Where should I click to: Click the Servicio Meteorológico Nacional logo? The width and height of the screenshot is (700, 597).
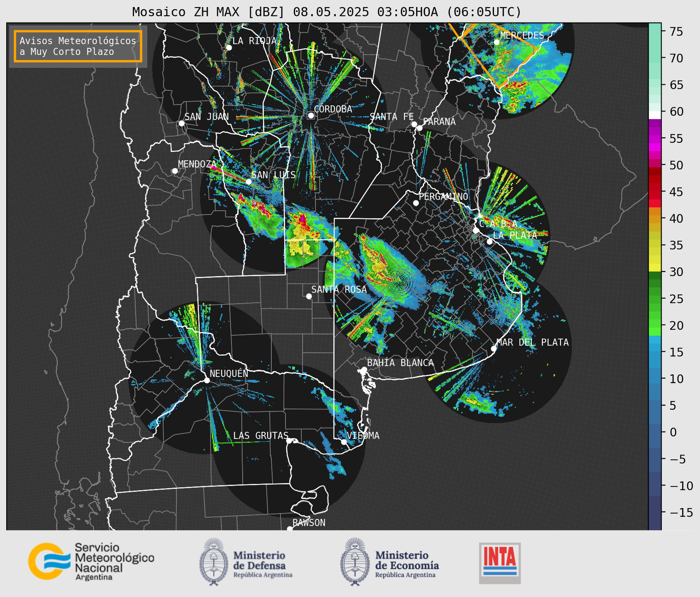91,561
